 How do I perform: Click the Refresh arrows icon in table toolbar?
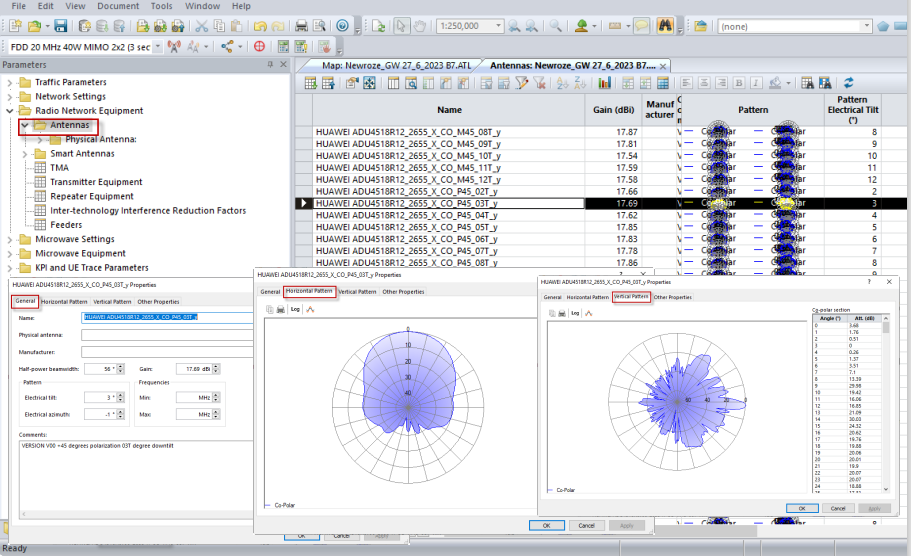tap(849, 83)
